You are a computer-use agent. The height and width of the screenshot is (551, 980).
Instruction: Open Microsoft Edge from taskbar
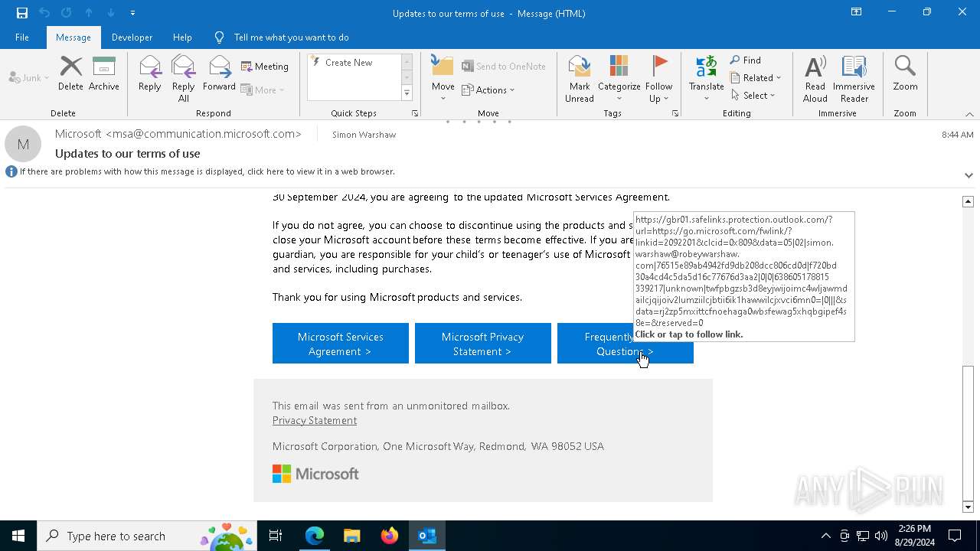[x=315, y=536]
